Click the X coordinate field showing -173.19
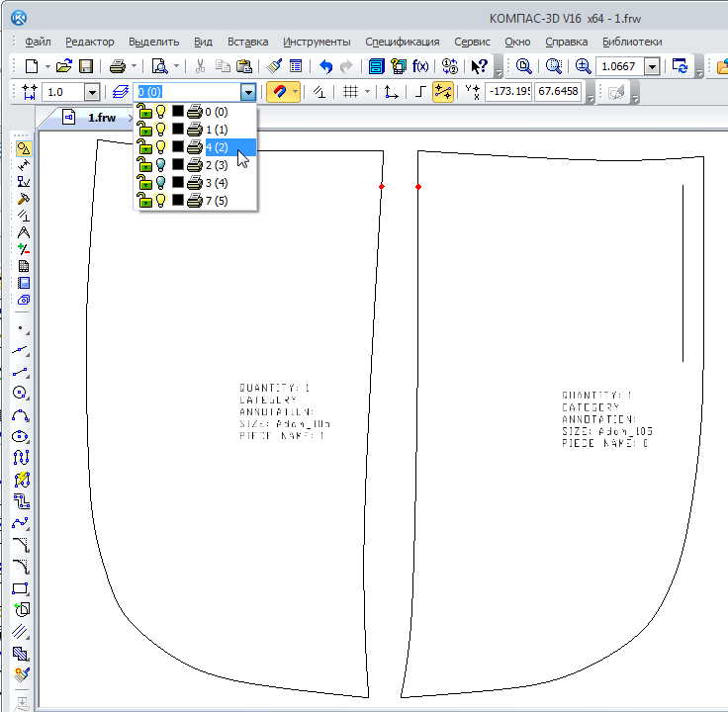Screen dimensions: 728x712 point(505,92)
